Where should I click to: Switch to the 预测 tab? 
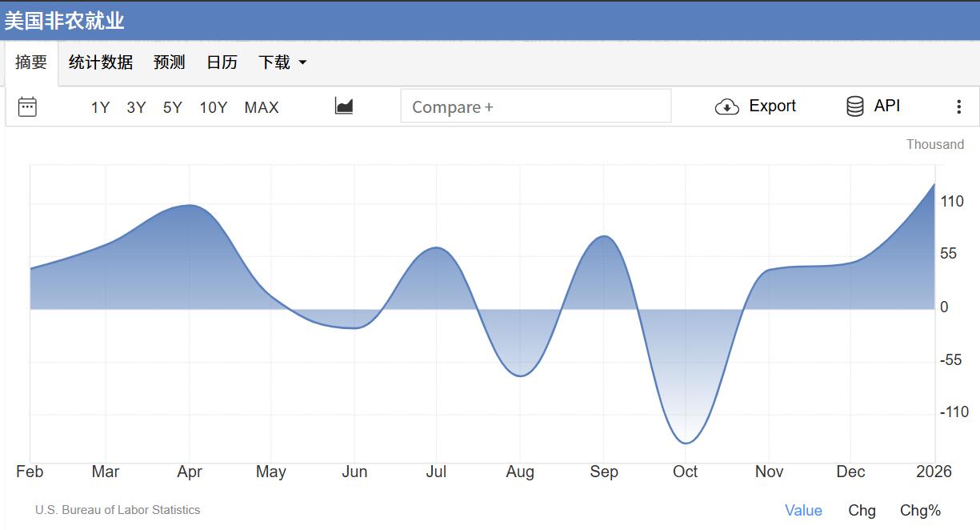pos(170,62)
